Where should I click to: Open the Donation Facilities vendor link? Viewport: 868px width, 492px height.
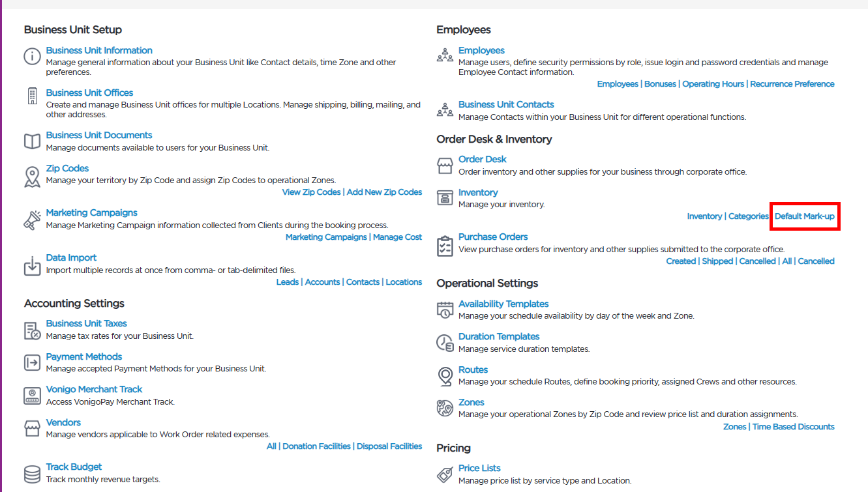[317, 446]
